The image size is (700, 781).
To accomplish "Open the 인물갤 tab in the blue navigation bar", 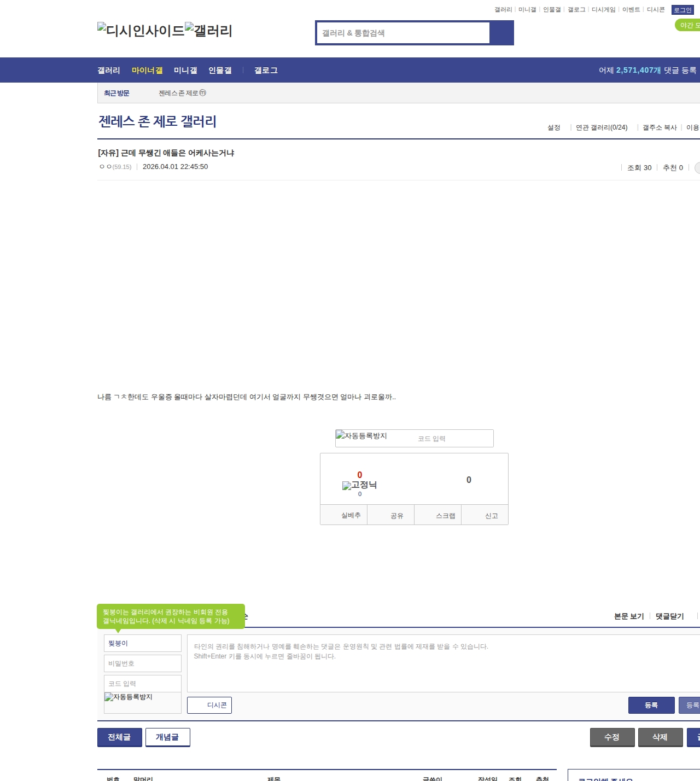I will click(220, 71).
